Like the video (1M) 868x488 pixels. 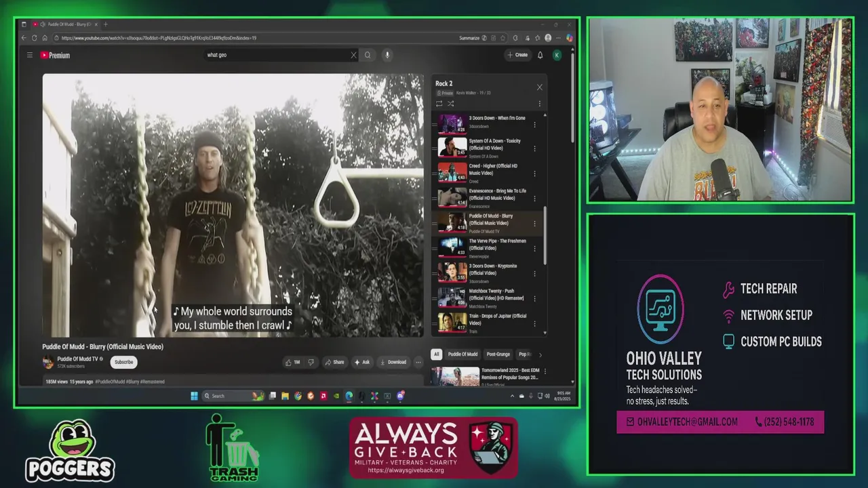[x=293, y=362]
